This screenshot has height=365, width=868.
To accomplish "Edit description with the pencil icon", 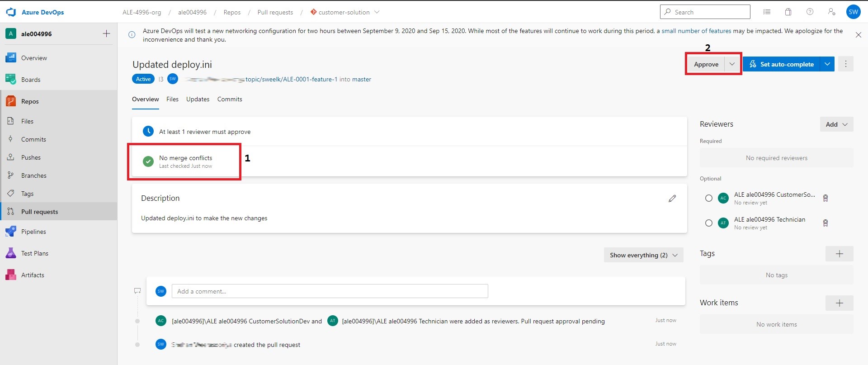I will click(672, 198).
